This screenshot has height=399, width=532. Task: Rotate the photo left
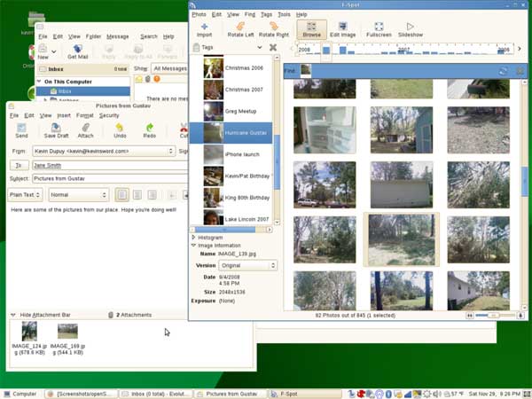239,30
